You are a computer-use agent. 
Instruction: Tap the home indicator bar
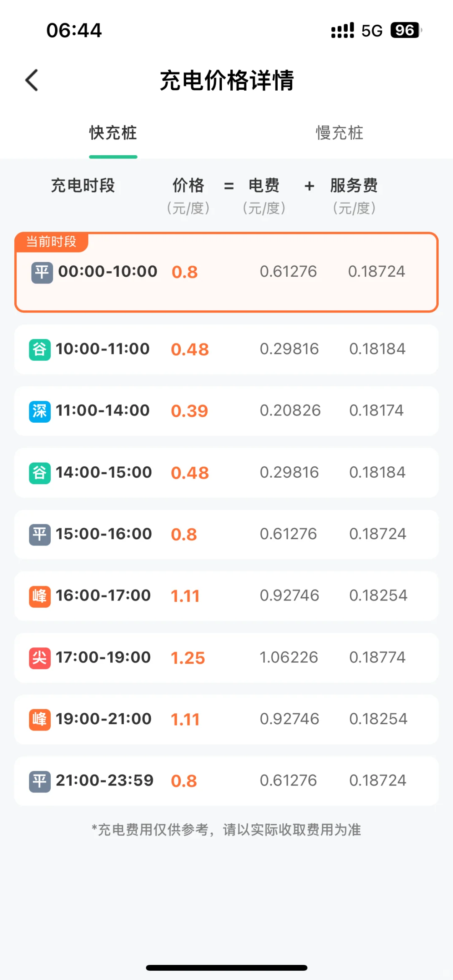[x=226, y=968]
